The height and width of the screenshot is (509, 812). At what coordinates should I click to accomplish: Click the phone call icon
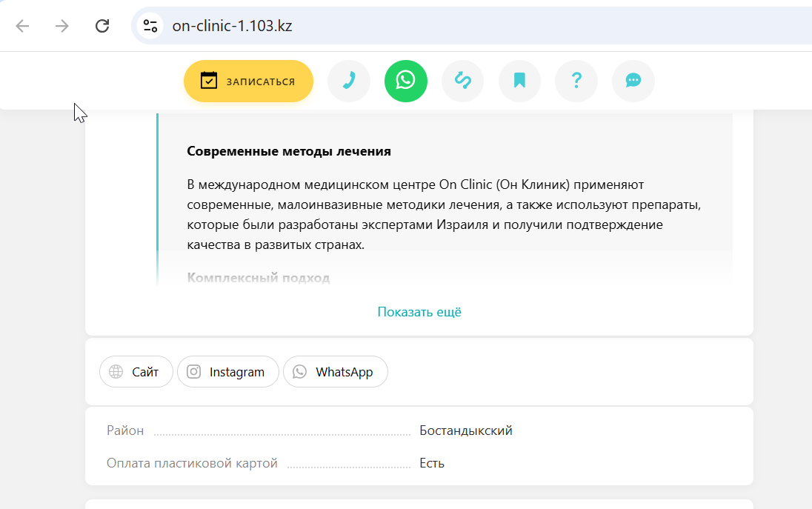click(349, 81)
